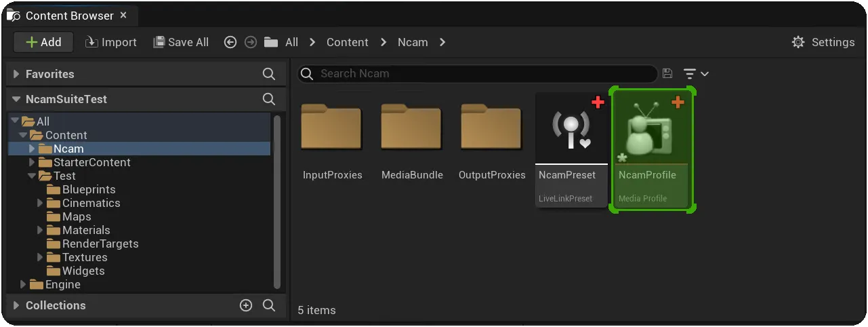868x327 pixels.
Task: Expand the Cinematics tree arrow
Action: (40, 203)
